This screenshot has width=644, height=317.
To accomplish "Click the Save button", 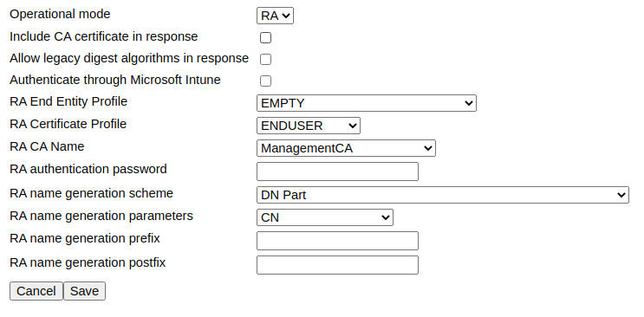I will pos(84,291).
